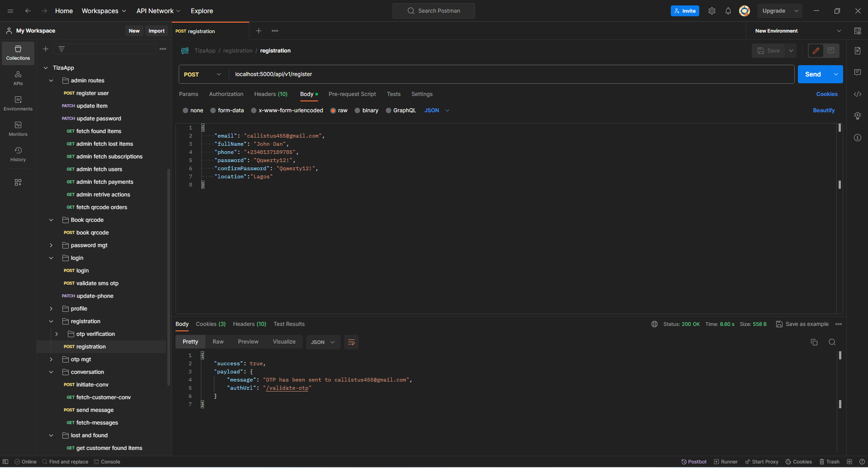This screenshot has width=868, height=468.
Task: Open the History sidebar panel
Action: click(18, 154)
